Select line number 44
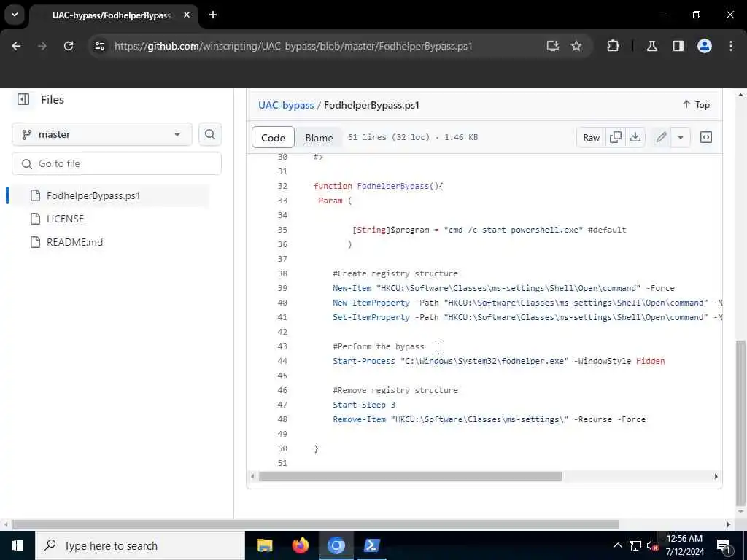The height and width of the screenshot is (560, 747). click(282, 361)
